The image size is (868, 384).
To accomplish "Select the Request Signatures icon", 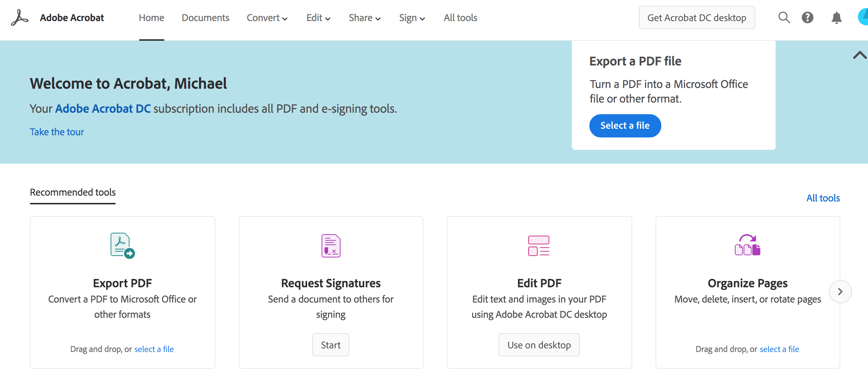I will pos(330,245).
